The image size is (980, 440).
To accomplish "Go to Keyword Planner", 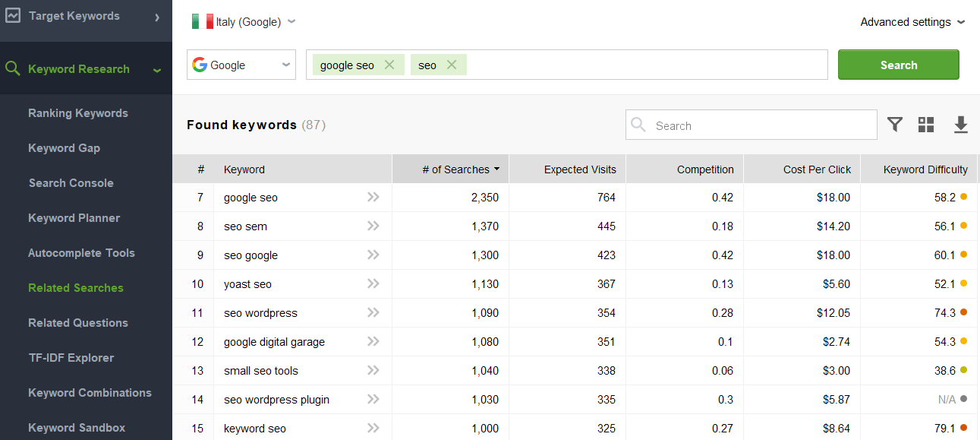I will tap(74, 218).
